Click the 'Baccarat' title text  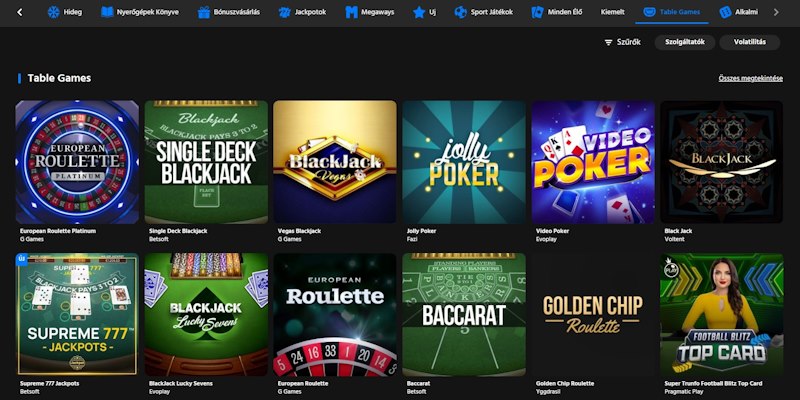pos(418,384)
